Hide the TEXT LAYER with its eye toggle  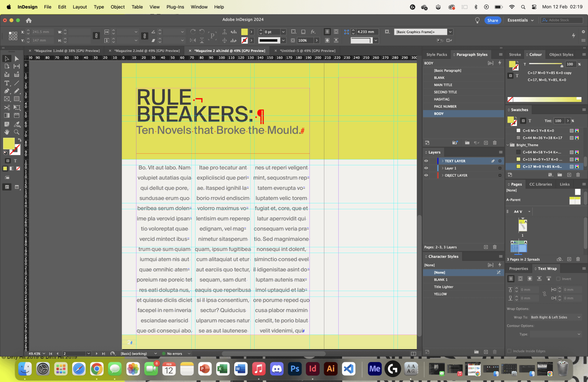click(426, 161)
